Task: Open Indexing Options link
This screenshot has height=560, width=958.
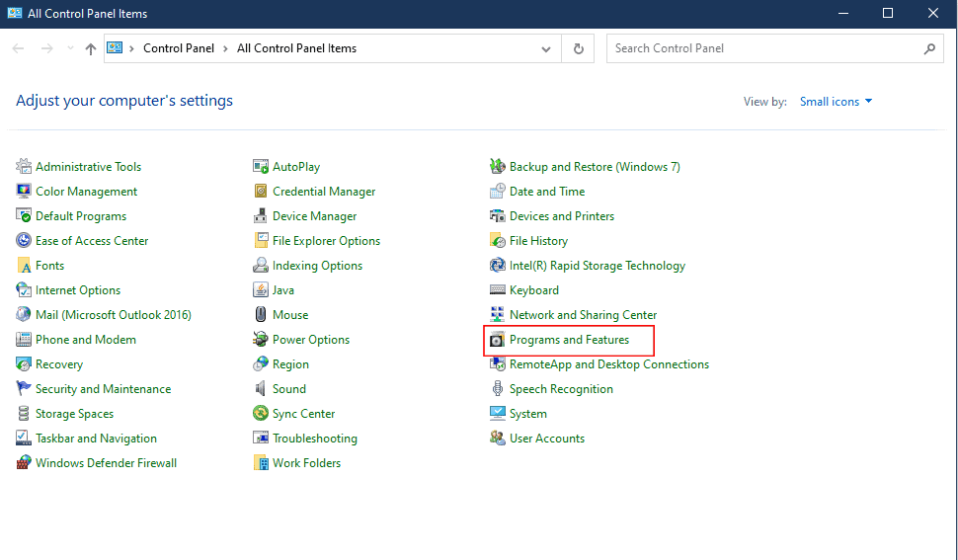Action: point(317,265)
